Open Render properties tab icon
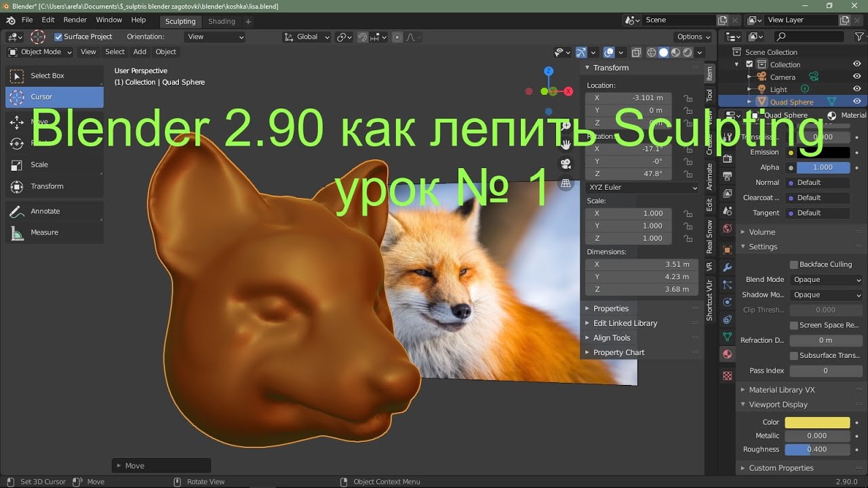 tap(728, 159)
